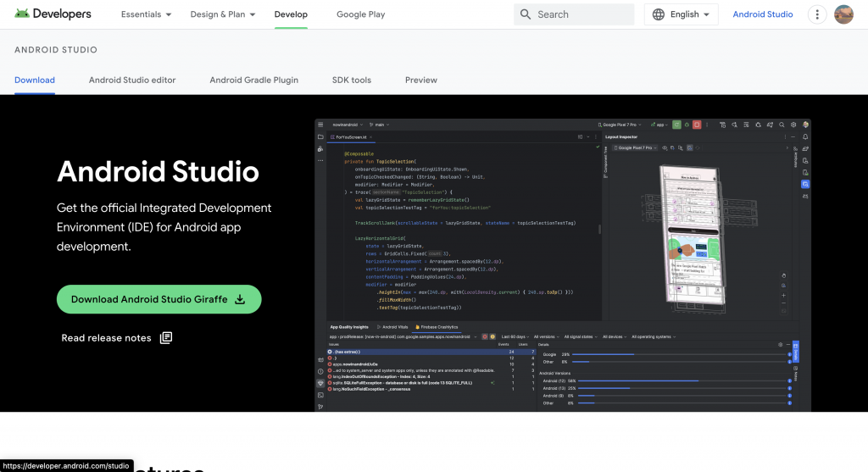Viewport: 868px width, 472px height.
Task: Click the large Android Studio heading
Action: (x=158, y=171)
